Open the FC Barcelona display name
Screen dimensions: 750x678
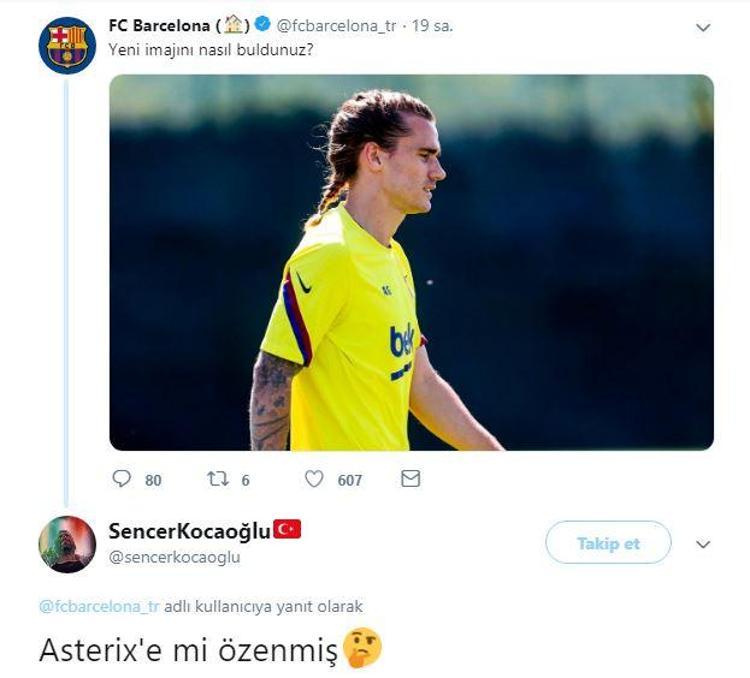[x=159, y=25]
